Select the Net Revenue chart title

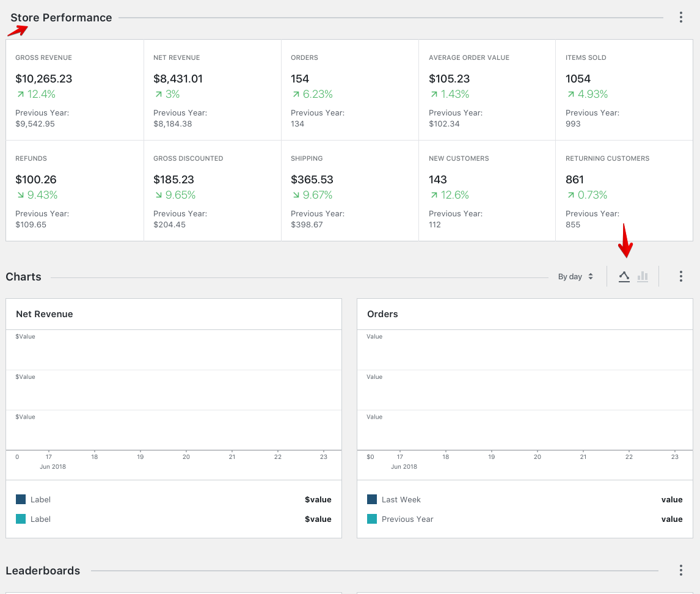[x=43, y=314]
